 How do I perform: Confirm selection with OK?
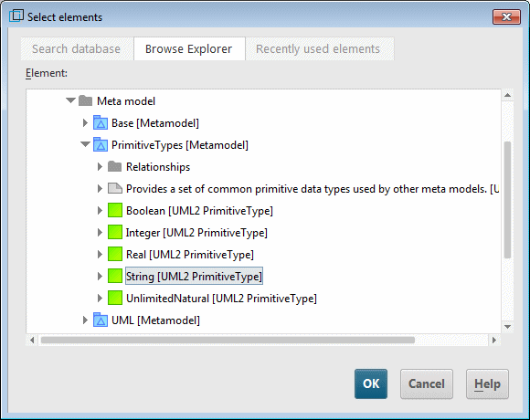click(x=371, y=383)
